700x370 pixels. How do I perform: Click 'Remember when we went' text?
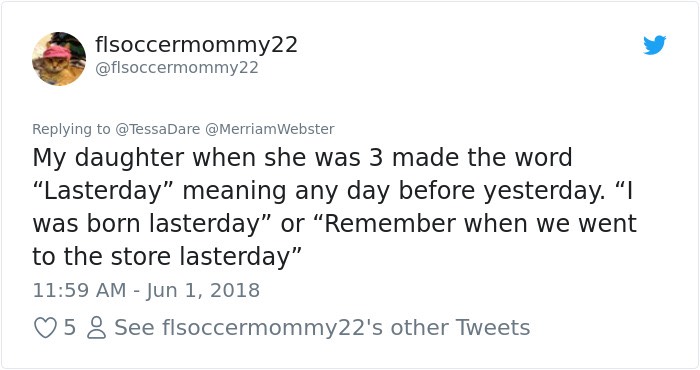pos(480,223)
